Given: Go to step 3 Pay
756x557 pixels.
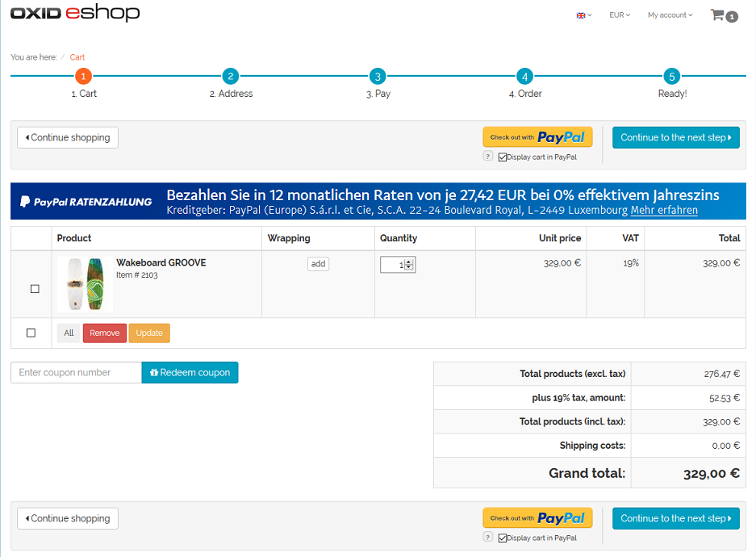Looking at the screenshot, I should [x=378, y=76].
